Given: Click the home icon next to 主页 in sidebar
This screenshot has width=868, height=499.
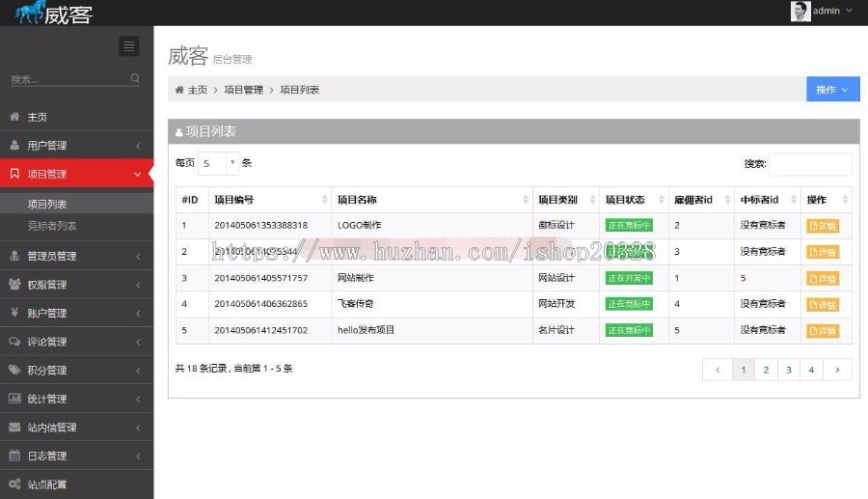Looking at the screenshot, I should point(14,116).
